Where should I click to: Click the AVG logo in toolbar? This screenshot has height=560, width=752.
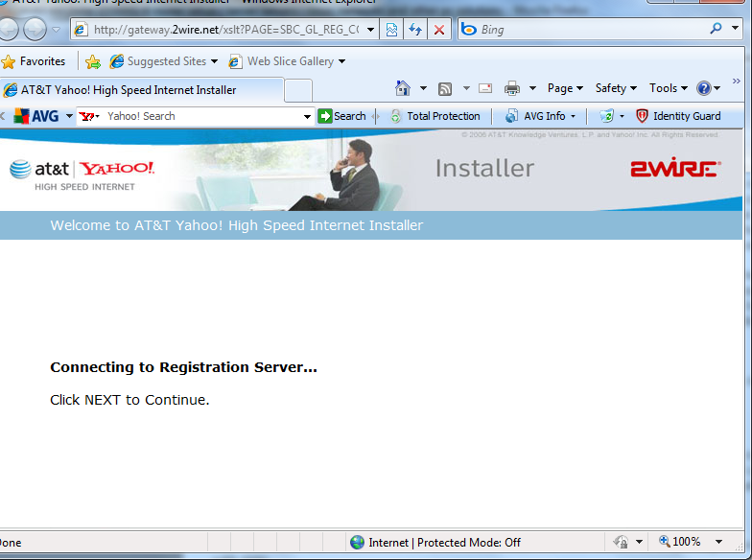36,116
